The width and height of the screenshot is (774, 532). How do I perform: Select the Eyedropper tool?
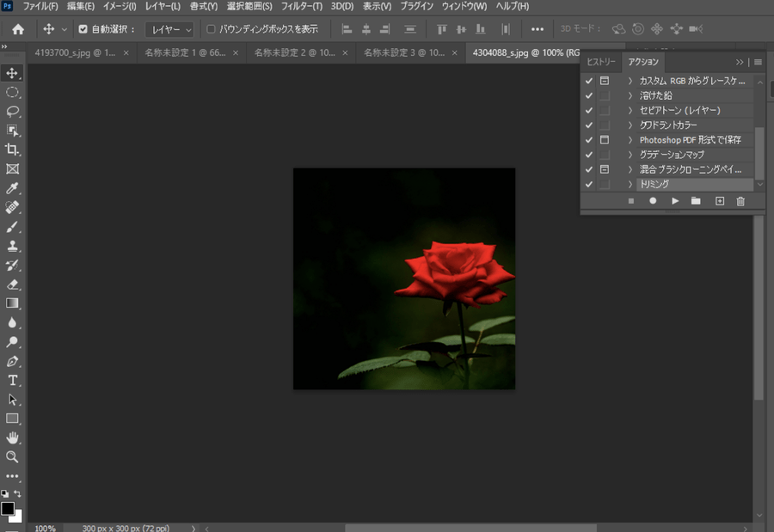(x=13, y=187)
